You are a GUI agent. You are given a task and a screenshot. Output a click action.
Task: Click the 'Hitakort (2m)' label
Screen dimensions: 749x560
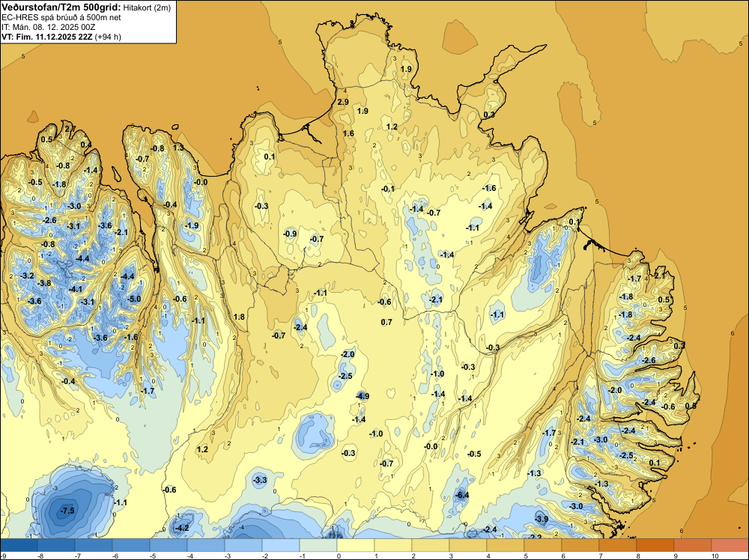tap(147, 7)
